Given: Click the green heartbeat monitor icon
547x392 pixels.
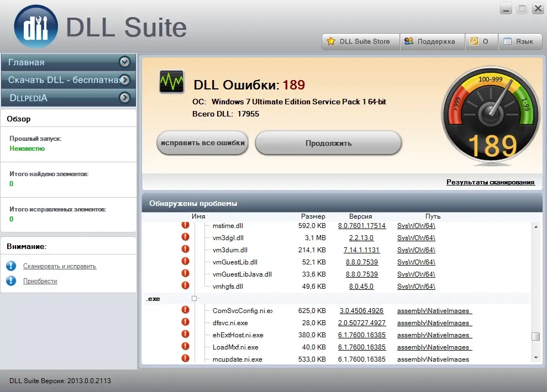Looking at the screenshot, I should (172, 82).
